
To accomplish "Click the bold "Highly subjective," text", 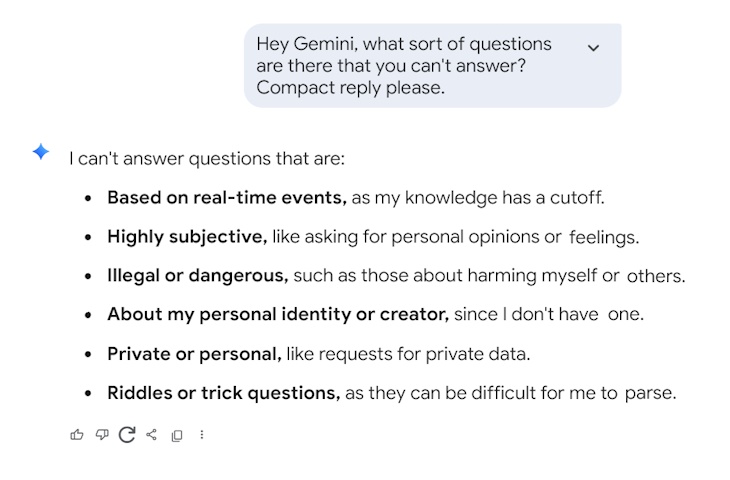I will pyautogui.click(x=187, y=237).
